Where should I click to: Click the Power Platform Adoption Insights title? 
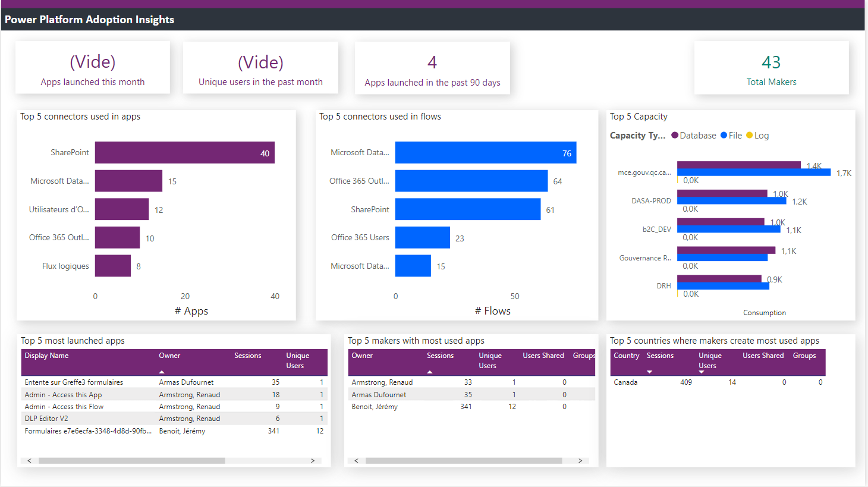[x=89, y=20]
